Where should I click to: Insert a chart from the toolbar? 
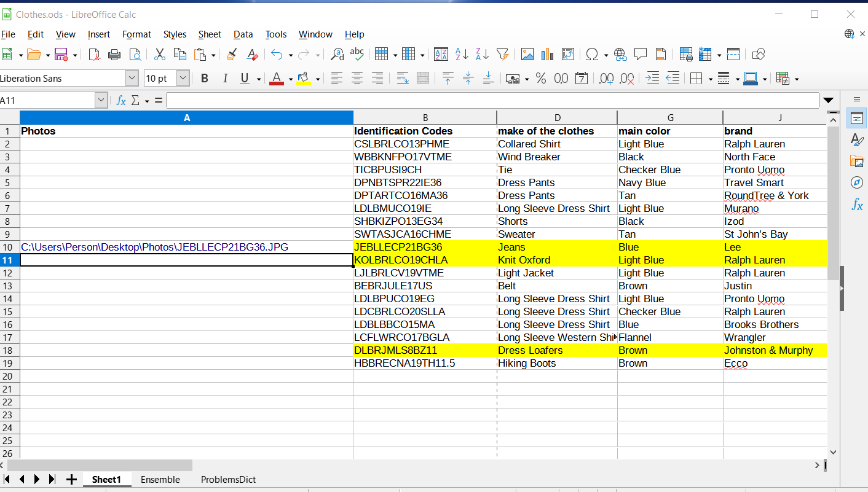pos(548,54)
